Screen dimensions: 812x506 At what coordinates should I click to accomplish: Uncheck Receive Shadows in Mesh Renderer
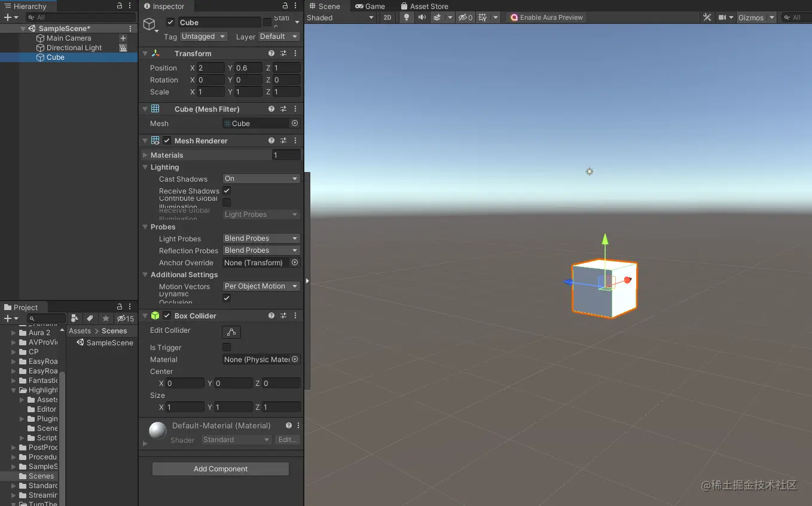point(226,191)
